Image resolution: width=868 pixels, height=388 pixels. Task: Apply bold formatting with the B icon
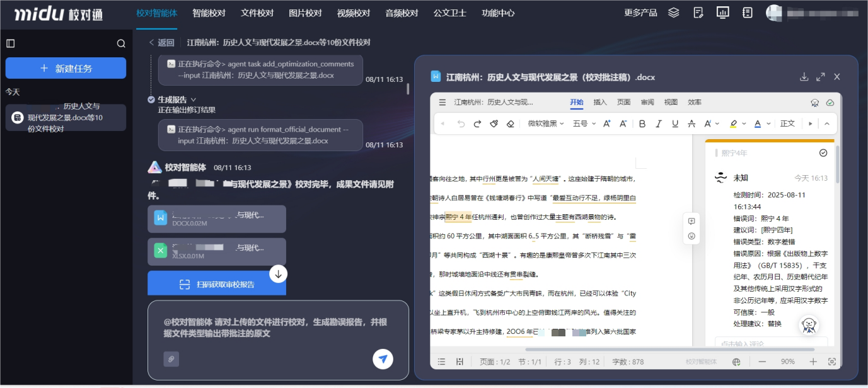pyautogui.click(x=642, y=123)
